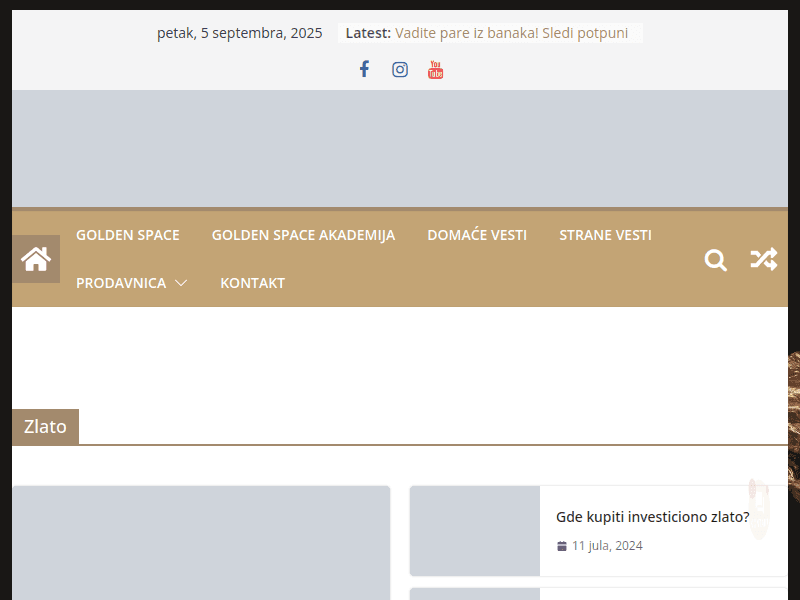Click the Prodavnica menu label
800x600 pixels.
121,283
